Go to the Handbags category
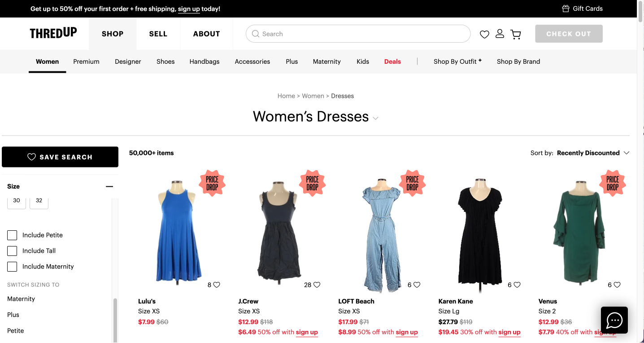Image resolution: width=644 pixels, height=343 pixels. click(205, 62)
